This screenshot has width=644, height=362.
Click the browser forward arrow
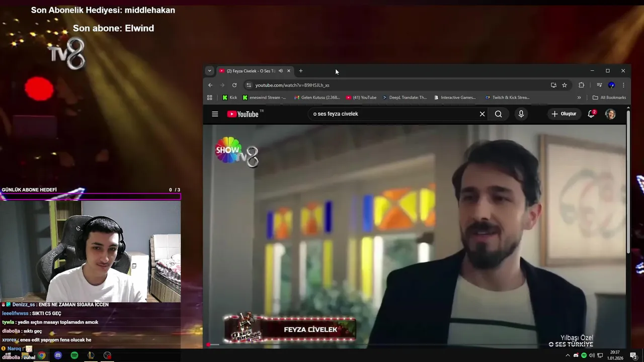coord(222,85)
